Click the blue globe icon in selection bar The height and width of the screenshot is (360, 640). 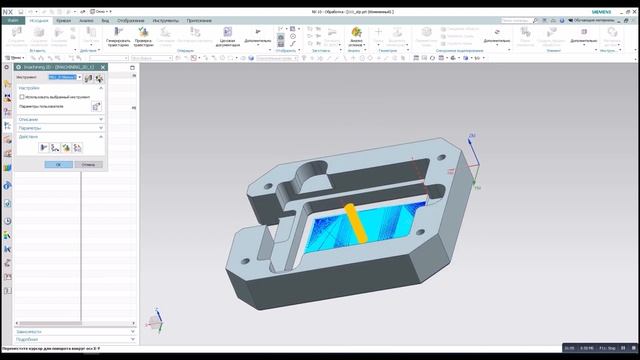[x=251, y=58]
